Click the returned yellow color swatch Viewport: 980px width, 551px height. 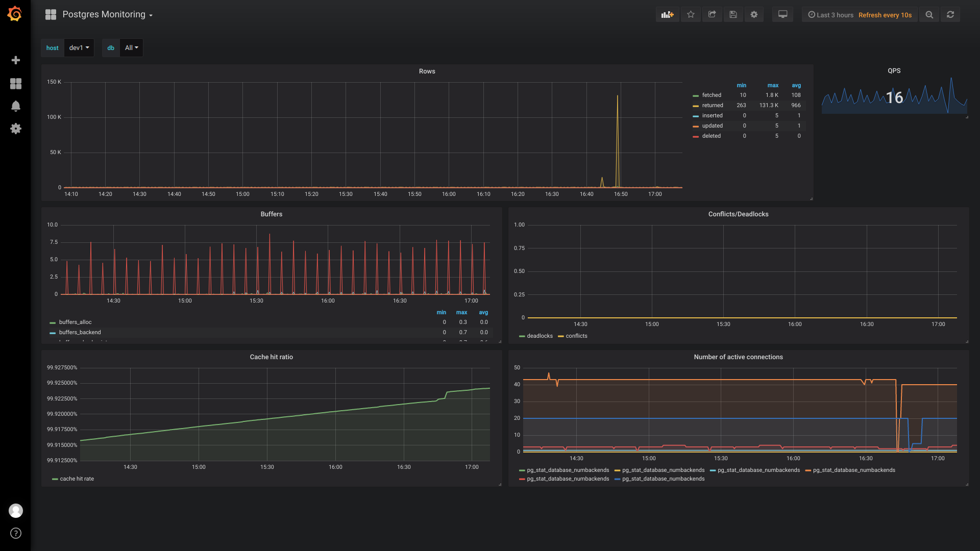tap(696, 106)
